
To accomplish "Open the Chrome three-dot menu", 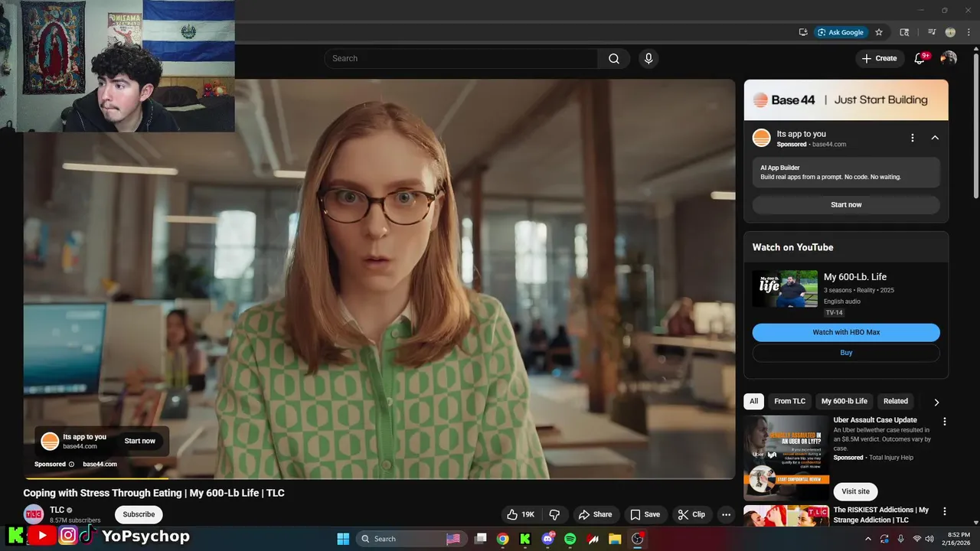I will [969, 32].
